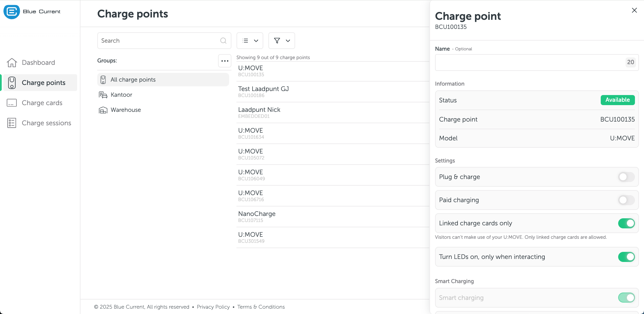Click the list view icon
Viewport: 644px width, 314px height.
(x=246, y=41)
